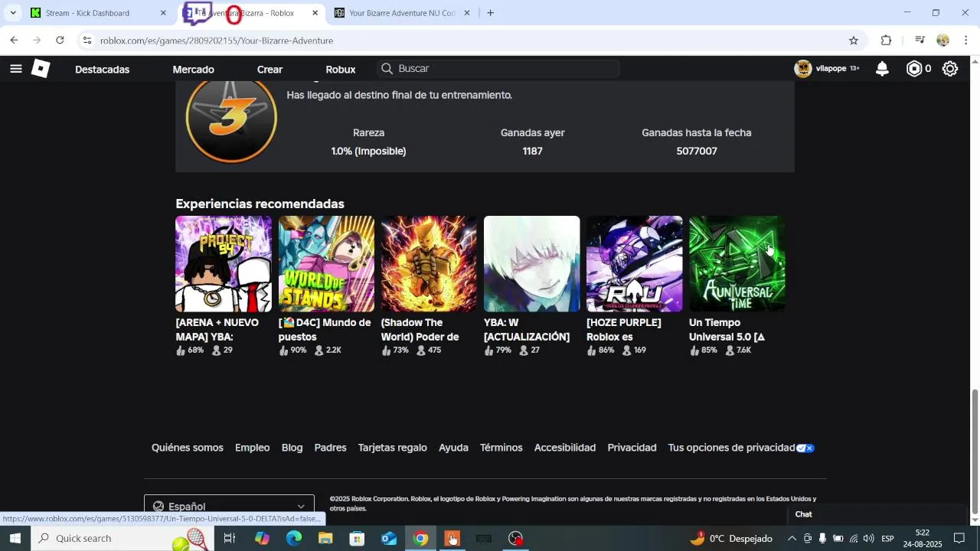Open the Accesibilidad footer link
Viewport: 980px width, 551px height.
point(565,448)
